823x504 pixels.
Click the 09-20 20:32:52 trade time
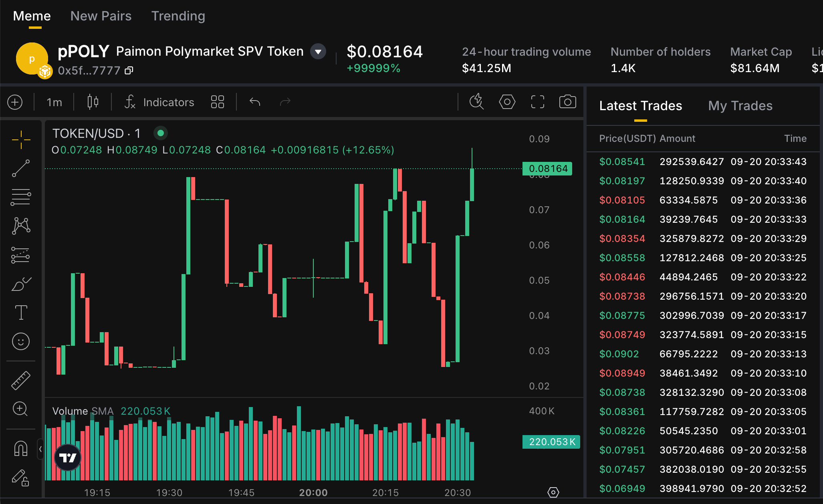coord(769,489)
